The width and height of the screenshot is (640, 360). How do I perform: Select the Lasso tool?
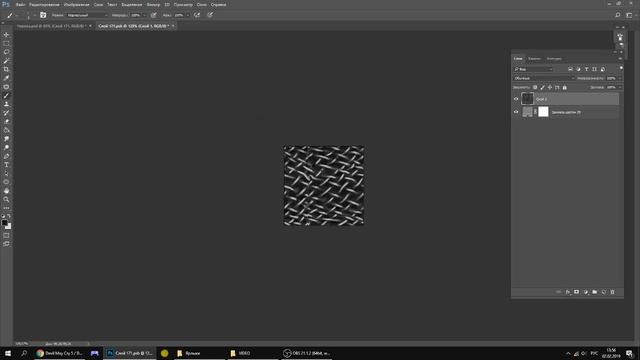6,52
